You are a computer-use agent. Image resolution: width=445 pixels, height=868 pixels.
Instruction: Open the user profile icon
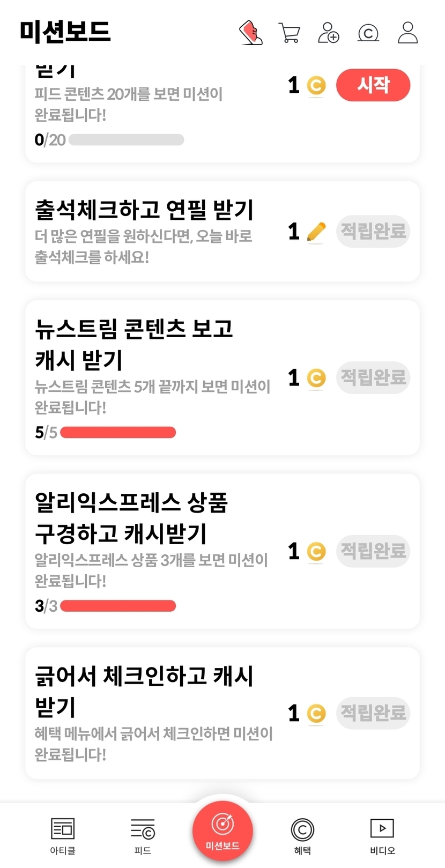407,33
